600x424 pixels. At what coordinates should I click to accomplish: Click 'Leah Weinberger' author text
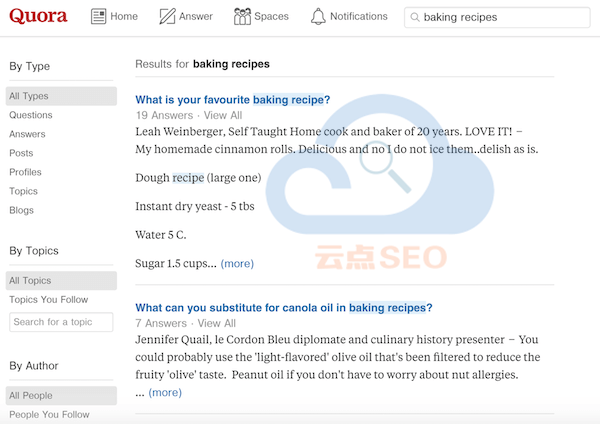tap(180, 132)
